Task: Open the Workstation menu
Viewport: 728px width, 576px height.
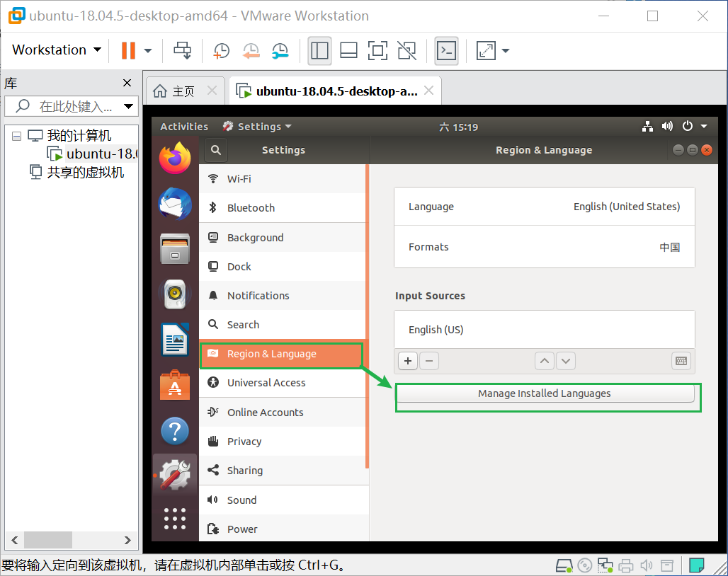Action: pyautogui.click(x=56, y=50)
